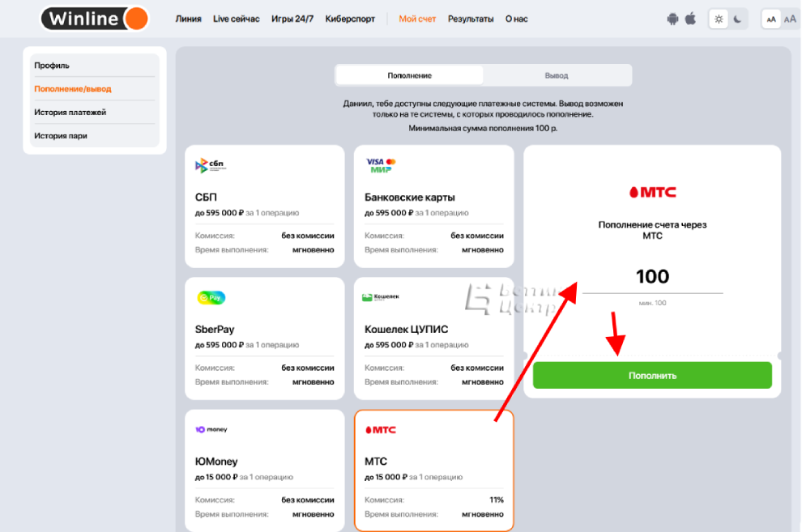Open Результаты page
The width and height of the screenshot is (802, 532).
(471, 19)
